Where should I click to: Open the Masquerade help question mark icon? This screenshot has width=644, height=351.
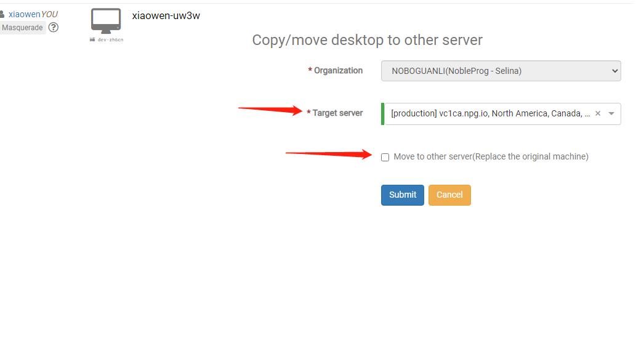pyautogui.click(x=54, y=28)
